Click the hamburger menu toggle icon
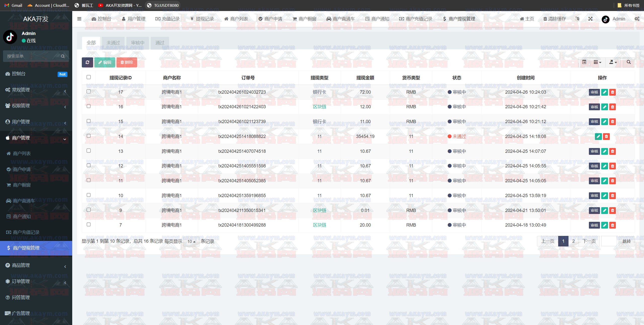 pyautogui.click(x=79, y=19)
